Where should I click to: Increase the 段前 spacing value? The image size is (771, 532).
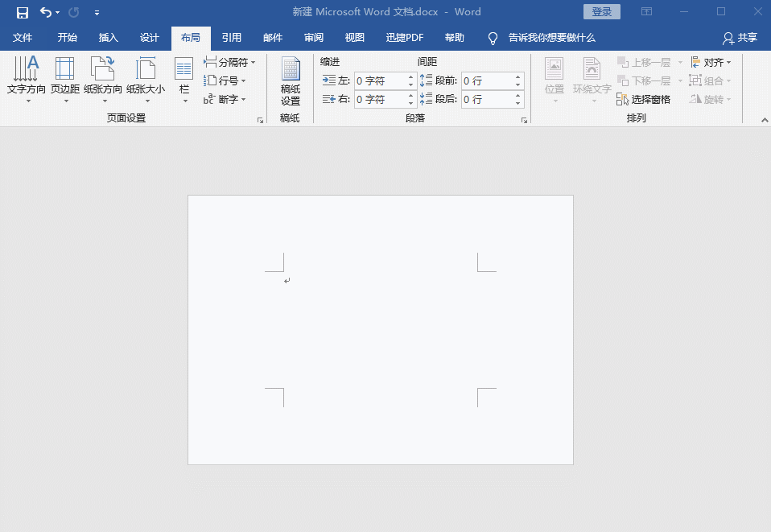pyautogui.click(x=518, y=77)
